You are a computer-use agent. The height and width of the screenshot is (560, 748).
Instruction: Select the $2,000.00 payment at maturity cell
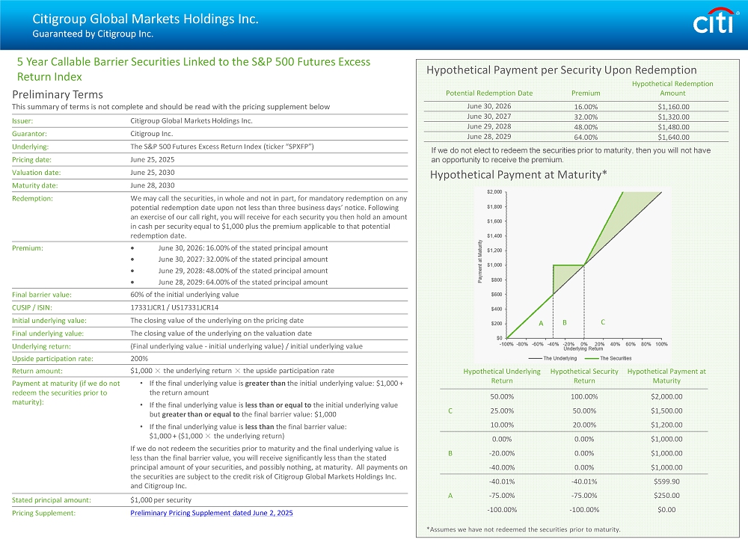point(666,396)
